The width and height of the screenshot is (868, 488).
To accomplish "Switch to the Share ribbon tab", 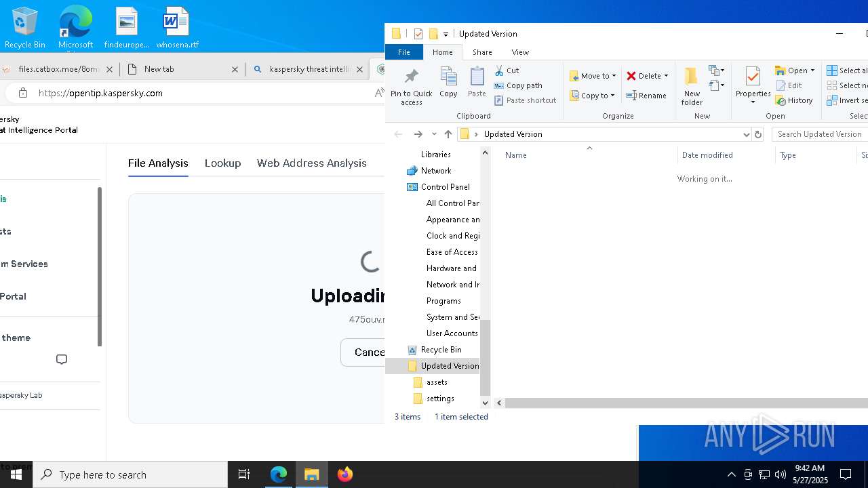I will (x=482, y=52).
